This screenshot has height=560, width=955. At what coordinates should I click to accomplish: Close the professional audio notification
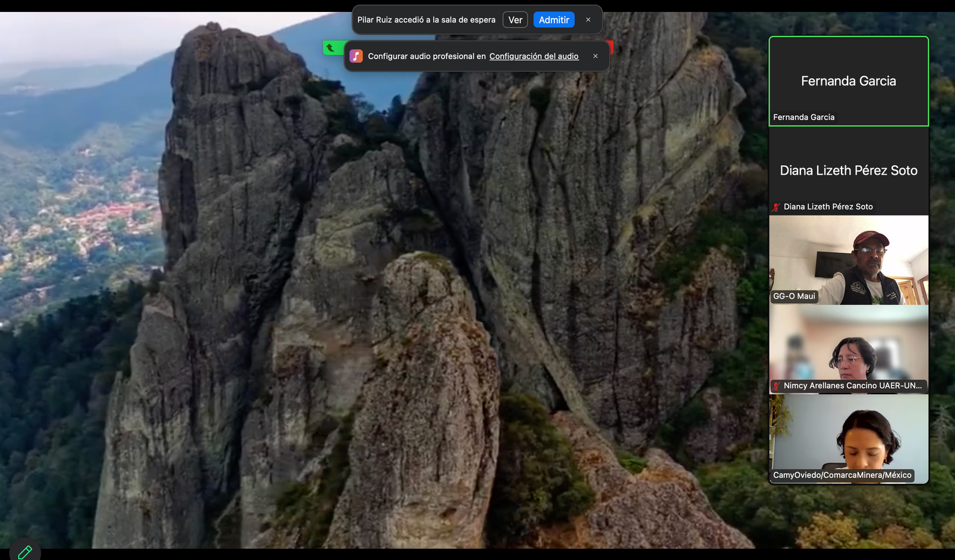(x=595, y=56)
